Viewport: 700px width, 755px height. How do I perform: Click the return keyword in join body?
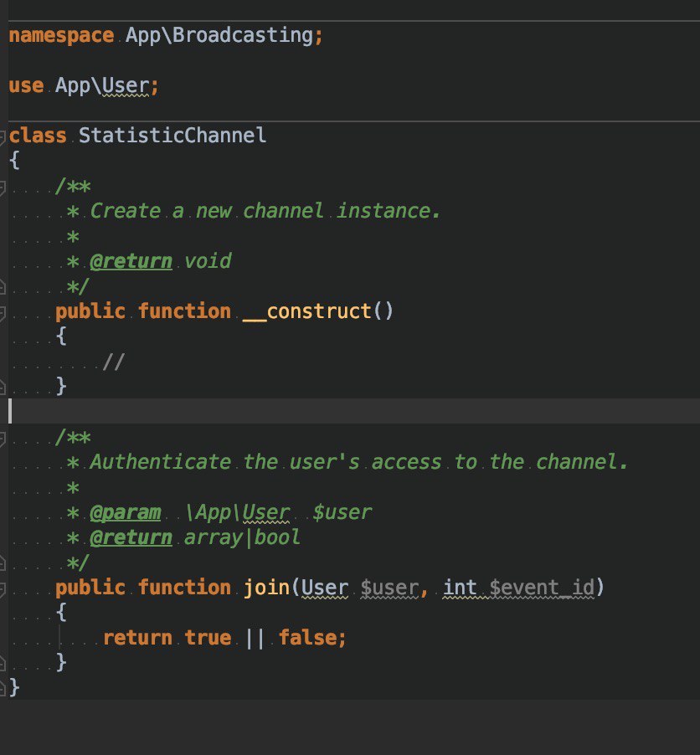tap(137, 638)
